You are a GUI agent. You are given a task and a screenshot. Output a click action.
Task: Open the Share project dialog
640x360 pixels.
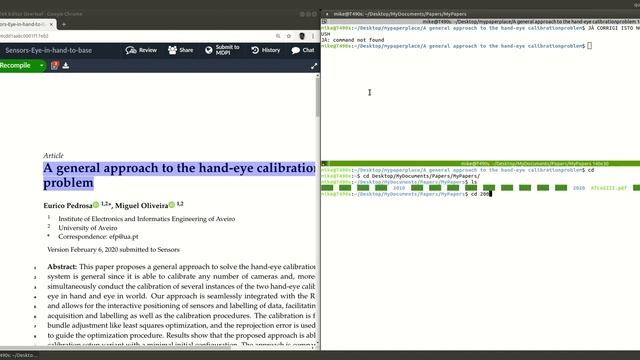point(180,50)
